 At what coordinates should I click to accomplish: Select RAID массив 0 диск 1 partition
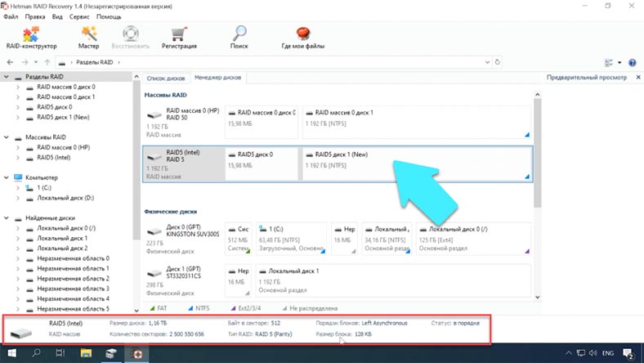tap(417, 122)
